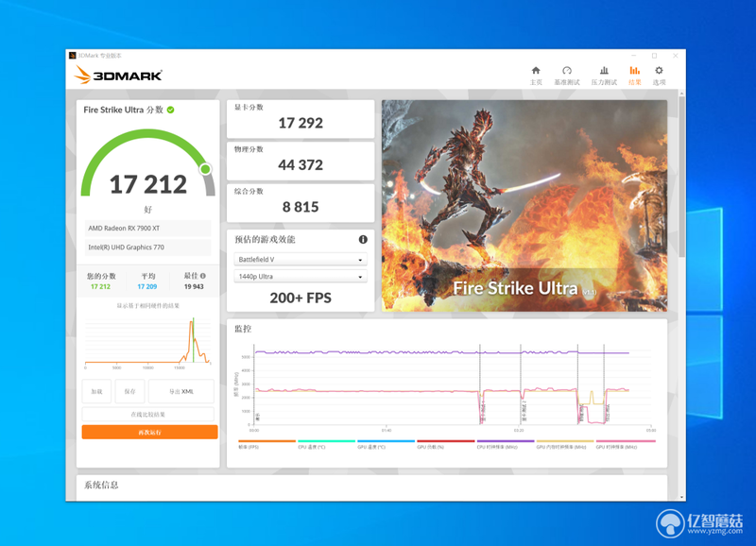Click the 系统信息 section heading
Viewport: 756px width, 546px height.
click(101, 485)
